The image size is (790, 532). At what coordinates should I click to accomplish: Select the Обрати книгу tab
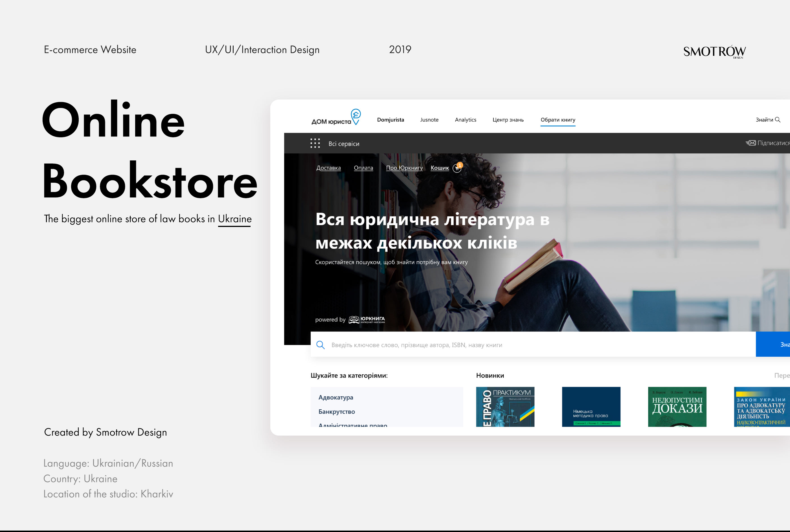(x=558, y=120)
